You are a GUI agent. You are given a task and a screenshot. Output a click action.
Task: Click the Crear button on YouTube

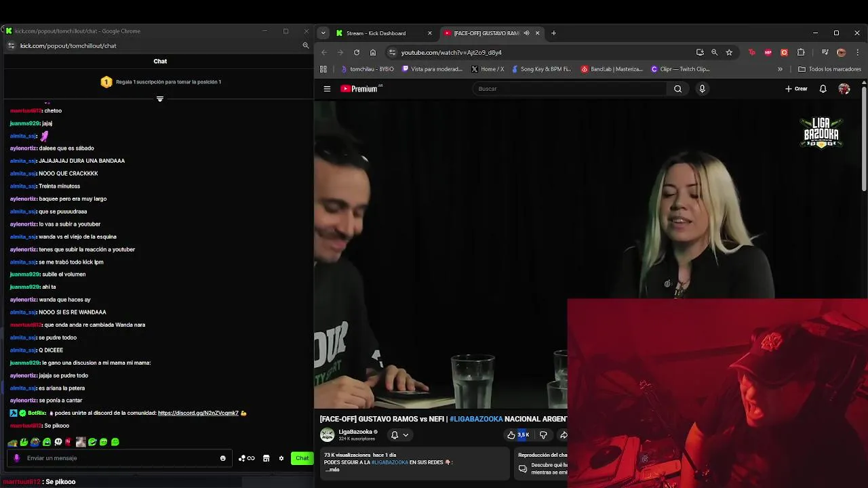pyautogui.click(x=796, y=89)
